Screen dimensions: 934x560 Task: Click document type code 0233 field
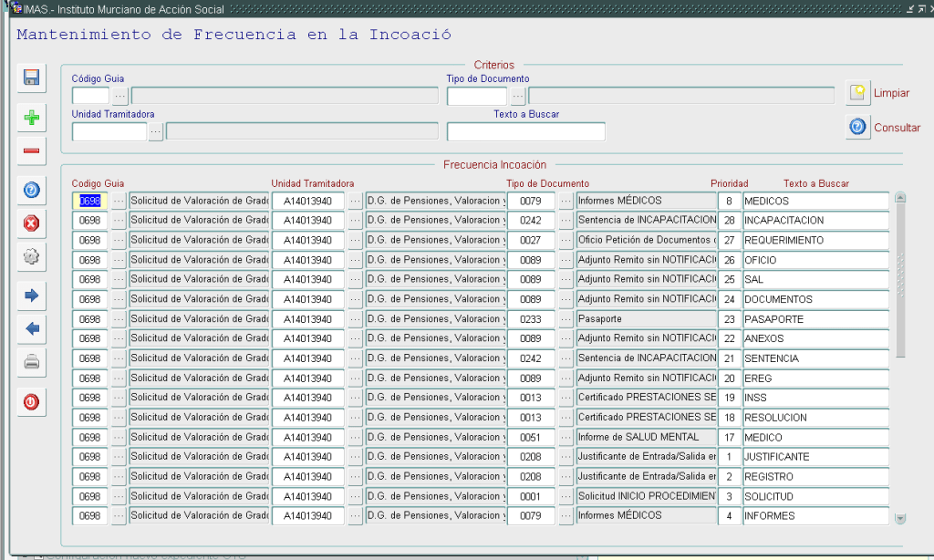tap(531, 319)
